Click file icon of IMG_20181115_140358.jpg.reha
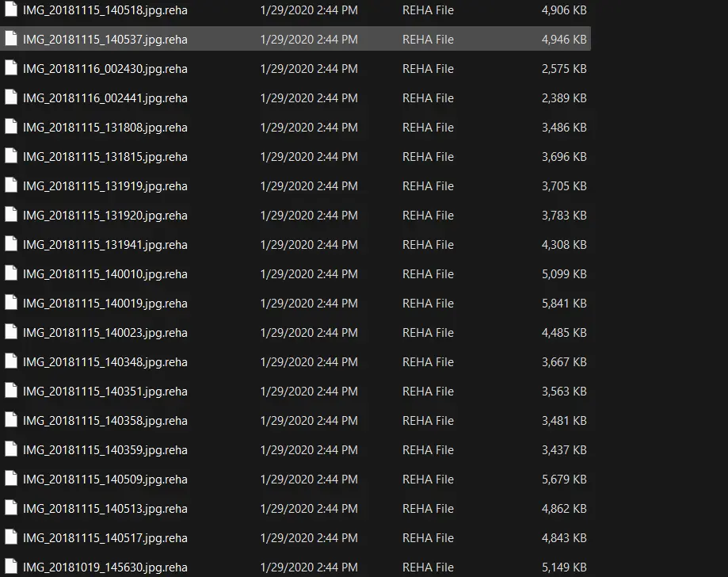 point(11,419)
